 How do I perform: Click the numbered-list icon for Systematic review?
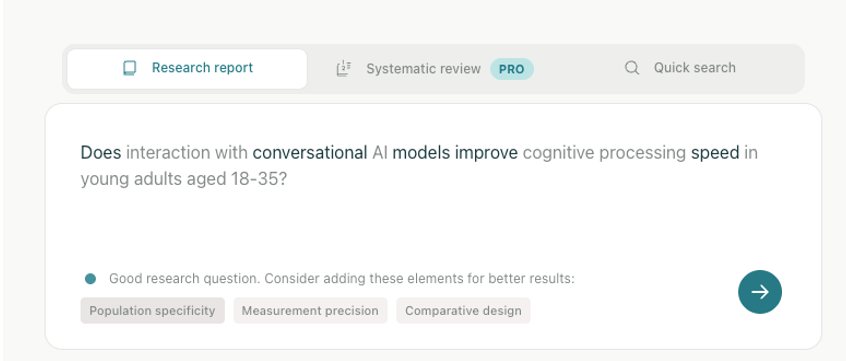coord(344,69)
